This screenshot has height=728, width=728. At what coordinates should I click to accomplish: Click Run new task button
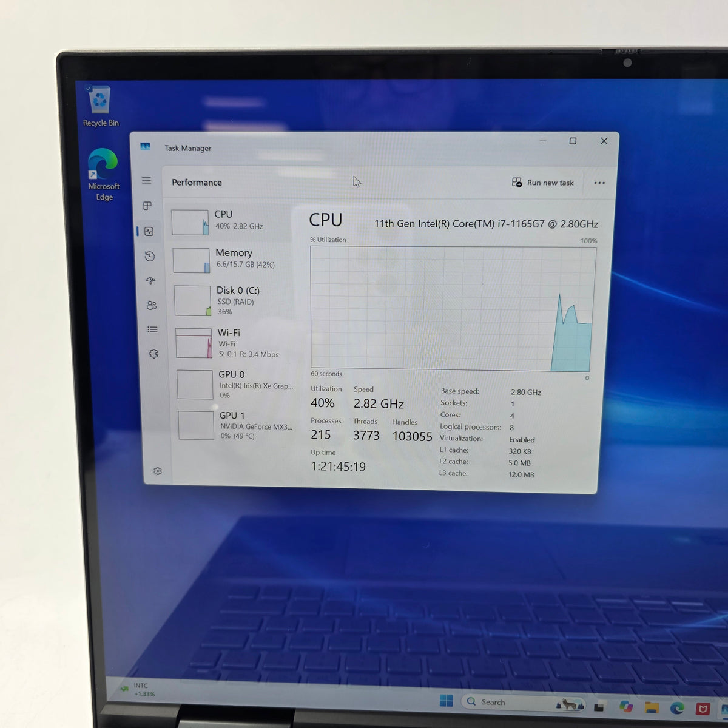tap(543, 183)
